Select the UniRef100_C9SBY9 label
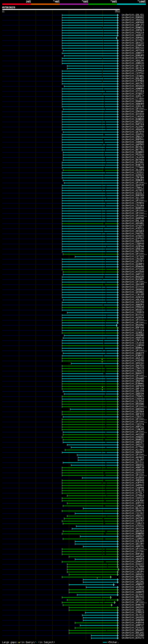Viewport: 148px width, 644px height. 133,312
